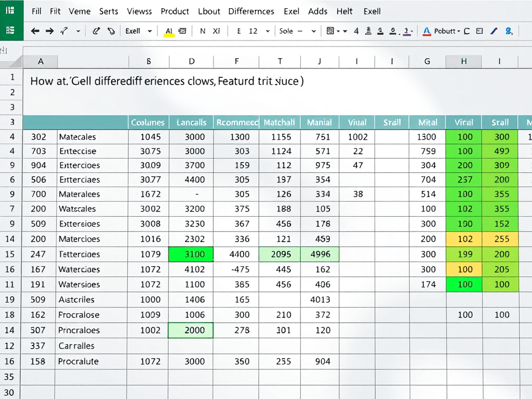
Task: Click the Exell button in the toolbar
Action: (x=132, y=31)
